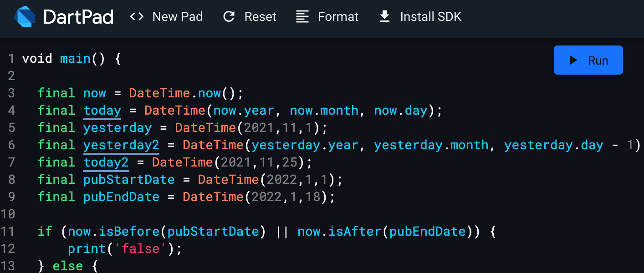Click the play triangle in Run button
The height and width of the screenshot is (273, 644).
(573, 61)
